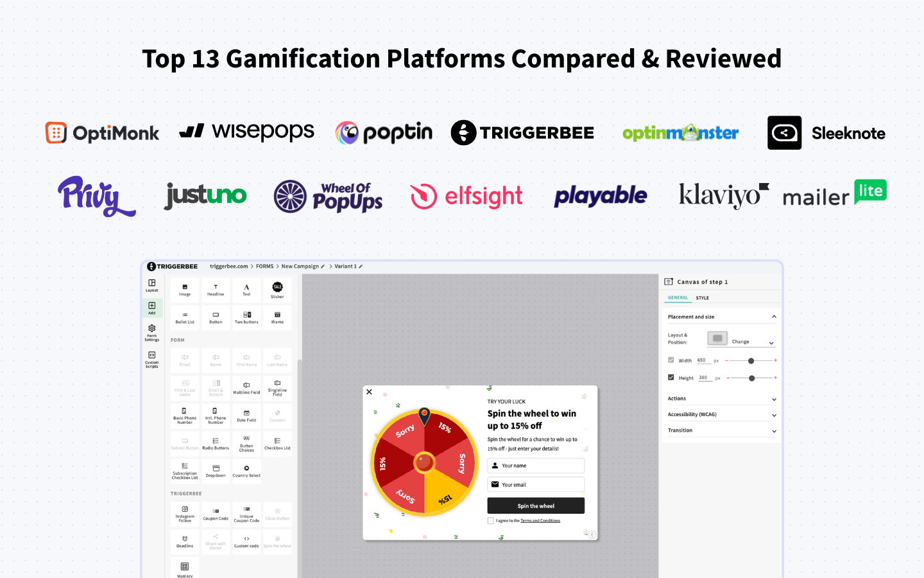Add a Checkbox List element
924x578 pixels.
(x=277, y=444)
